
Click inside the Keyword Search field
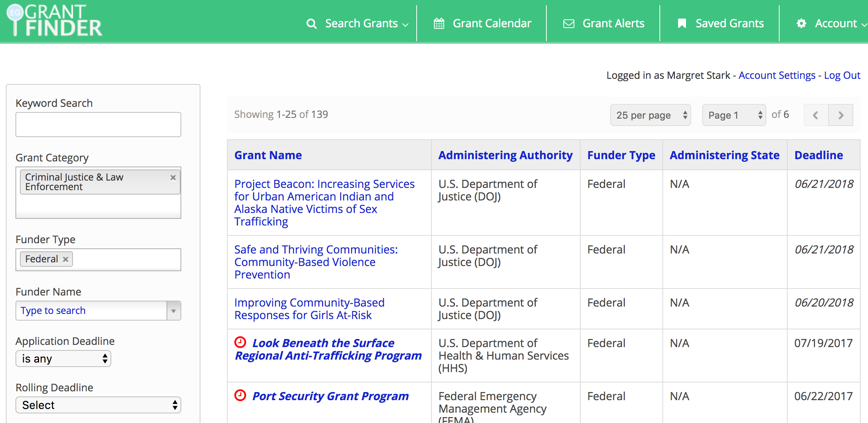point(98,124)
